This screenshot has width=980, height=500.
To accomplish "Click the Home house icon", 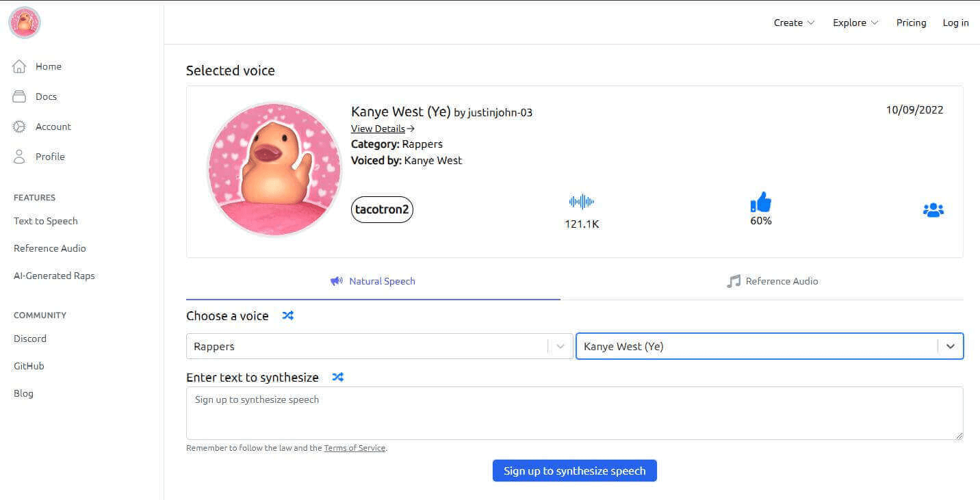I will click(19, 66).
